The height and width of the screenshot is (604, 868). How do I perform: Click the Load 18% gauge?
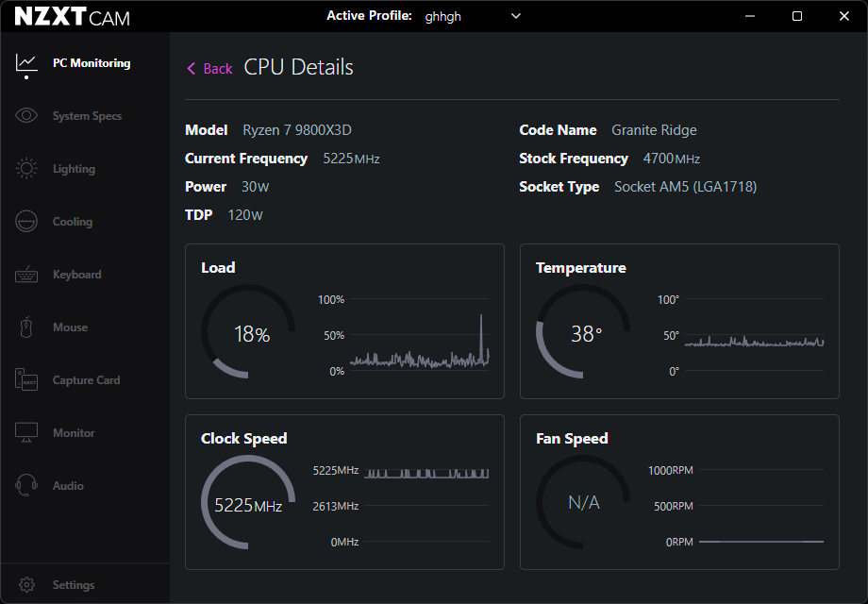pos(248,331)
